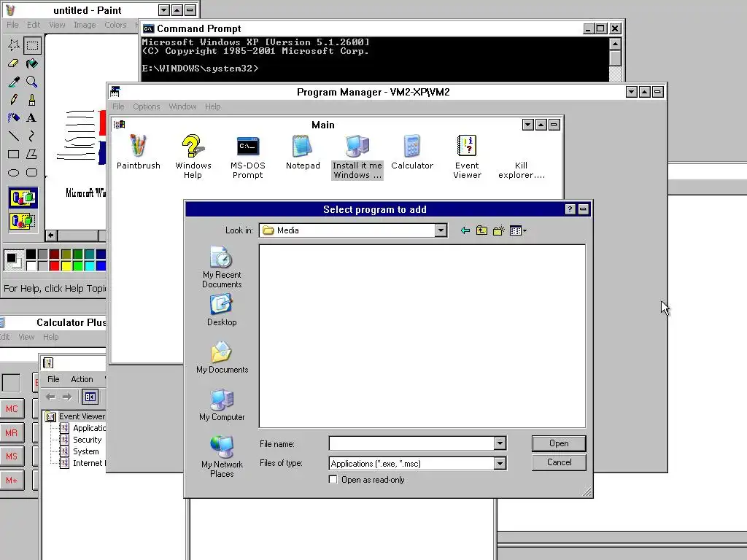Choose the Fill With Color bucket tool
Viewport: 747px width, 560px height.
pos(32,63)
